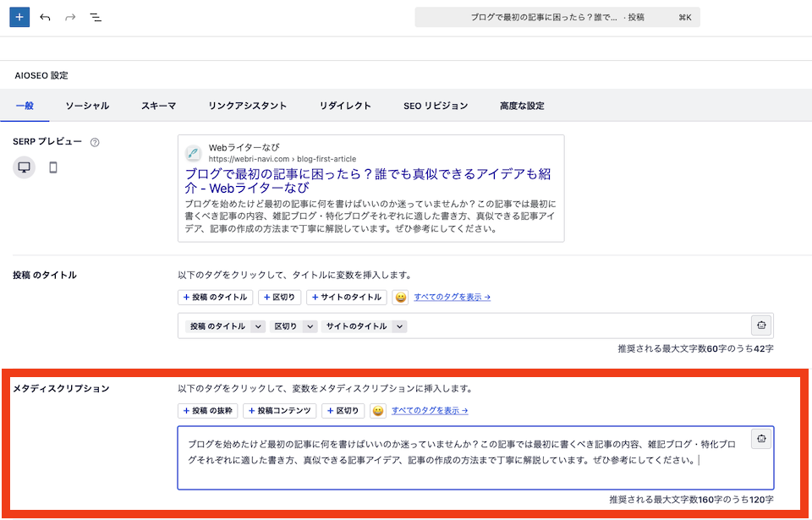The height and width of the screenshot is (520, 812).
Task: Open emoji picker for meta description
Action: tap(378, 411)
